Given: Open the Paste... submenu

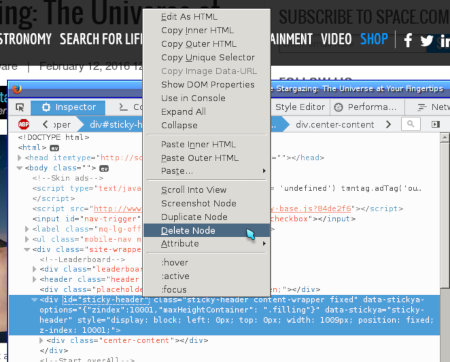Looking at the screenshot, I should point(207,171).
